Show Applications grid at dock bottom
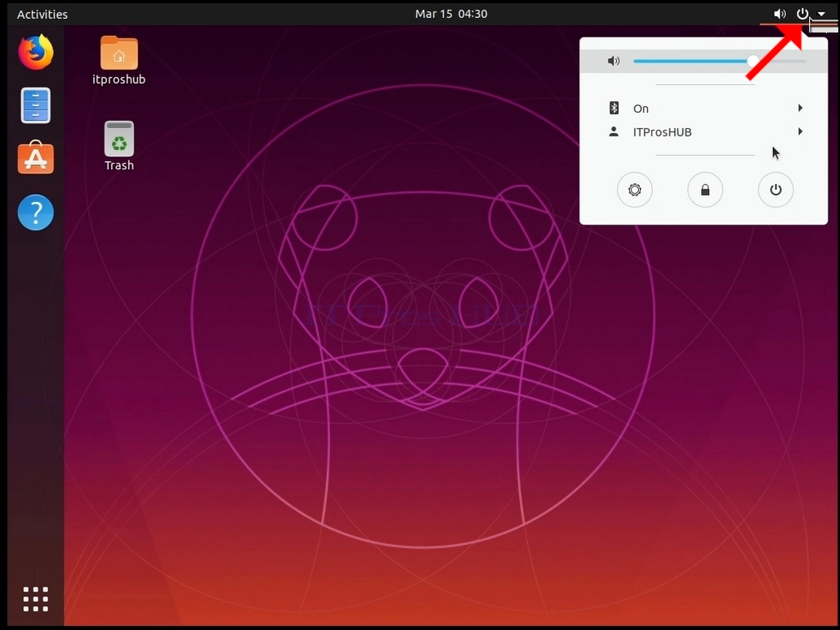 pyautogui.click(x=35, y=599)
